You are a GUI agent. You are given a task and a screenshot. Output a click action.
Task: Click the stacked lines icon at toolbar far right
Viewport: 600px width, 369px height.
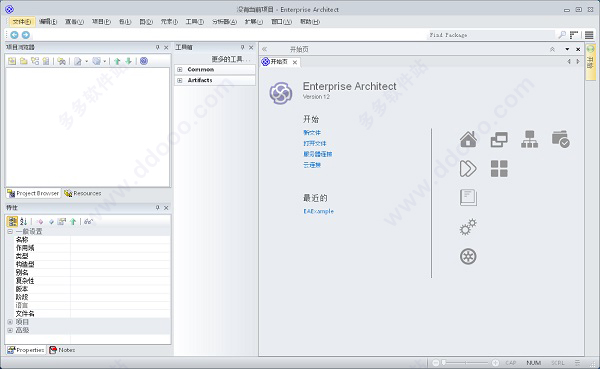(589, 35)
